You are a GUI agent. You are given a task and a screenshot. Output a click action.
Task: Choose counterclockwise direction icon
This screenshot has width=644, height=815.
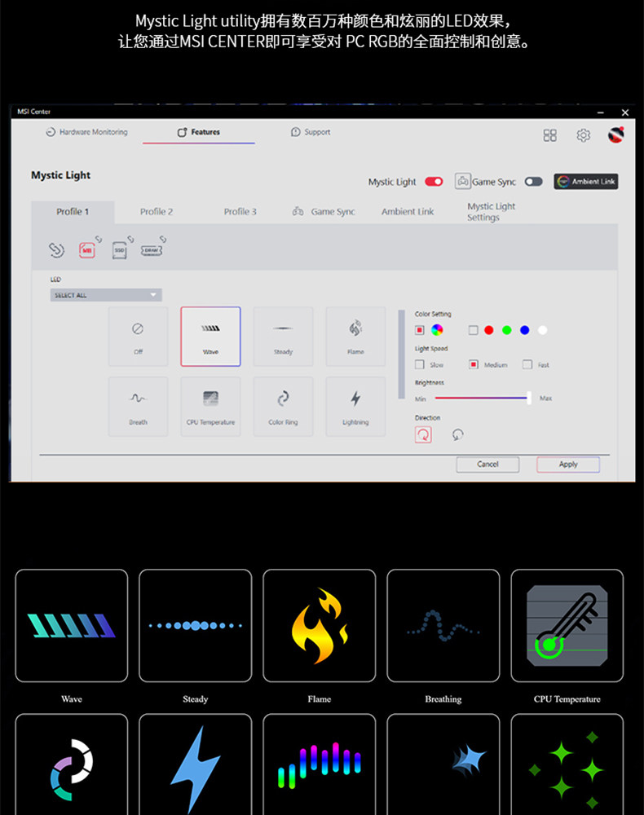[457, 434]
